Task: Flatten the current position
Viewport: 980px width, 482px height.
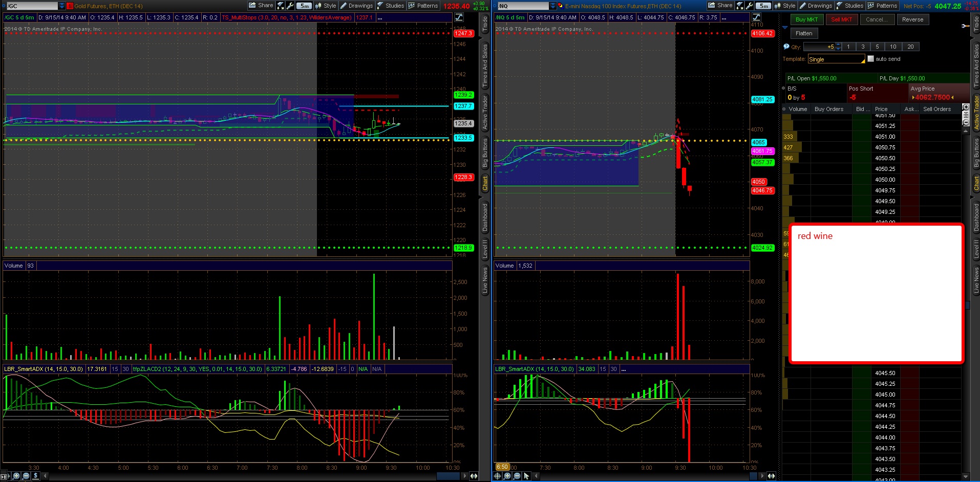Action: pos(804,33)
